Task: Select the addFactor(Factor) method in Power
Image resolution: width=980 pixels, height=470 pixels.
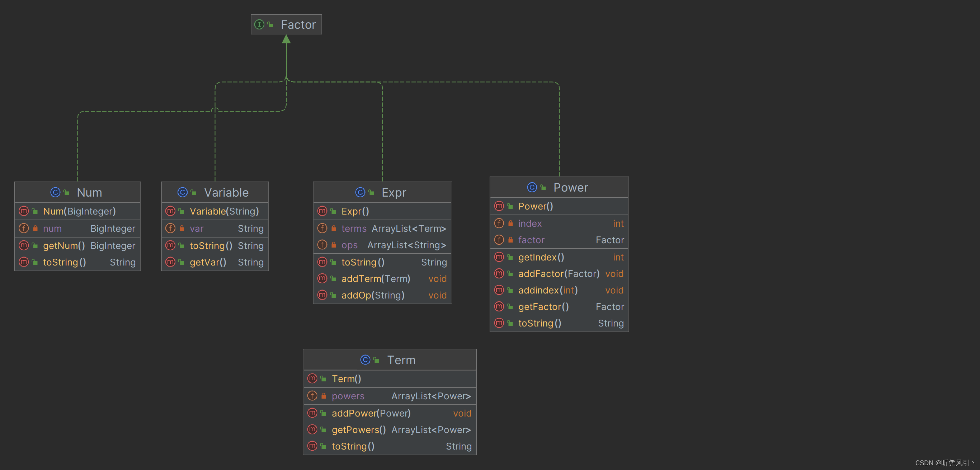Action: [x=559, y=274]
